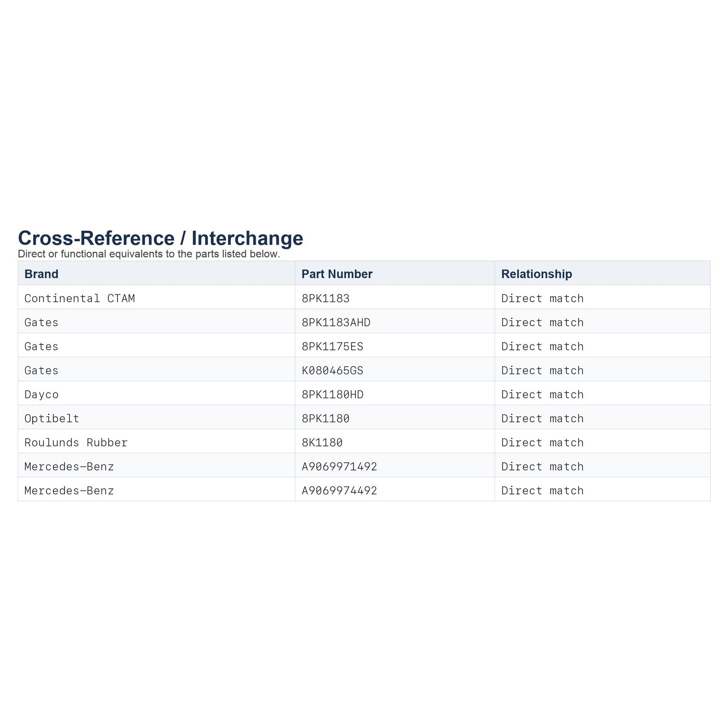Click the Part Number column header
Viewport: 728px width, 728px height.
click(395, 273)
